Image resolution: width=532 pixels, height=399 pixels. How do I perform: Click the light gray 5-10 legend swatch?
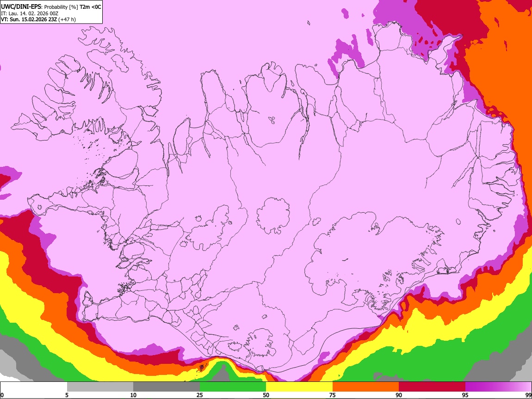pyautogui.click(x=100, y=387)
